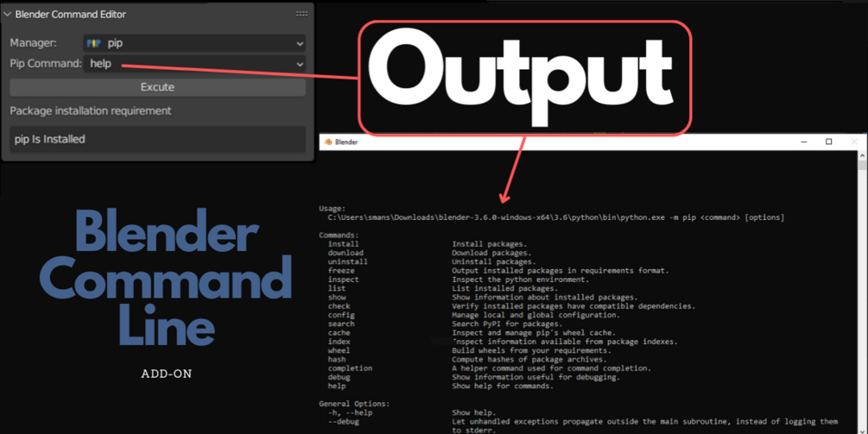Click the 'search' command in console
The width and height of the screenshot is (868, 434).
click(x=341, y=324)
